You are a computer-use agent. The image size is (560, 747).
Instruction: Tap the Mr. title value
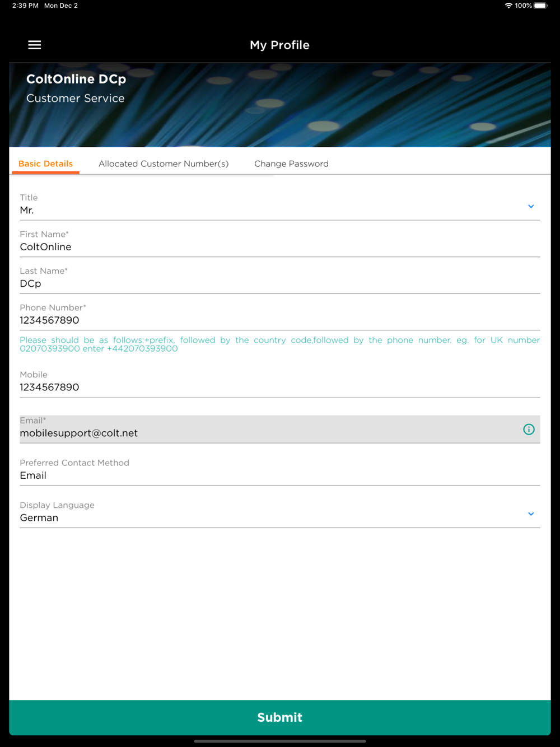click(x=27, y=211)
